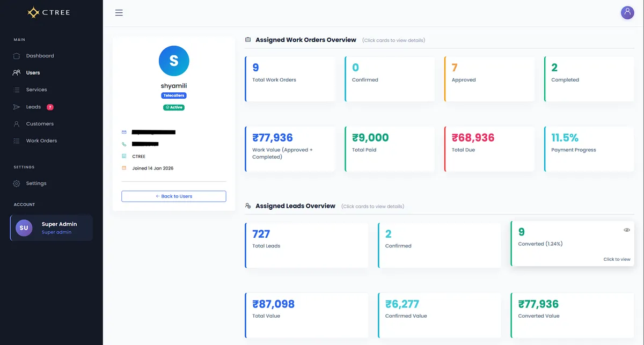Image resolution: width=644 pixels, height=345 pixels.
Task: Click the Active status badge
Action: pos(174,107)
